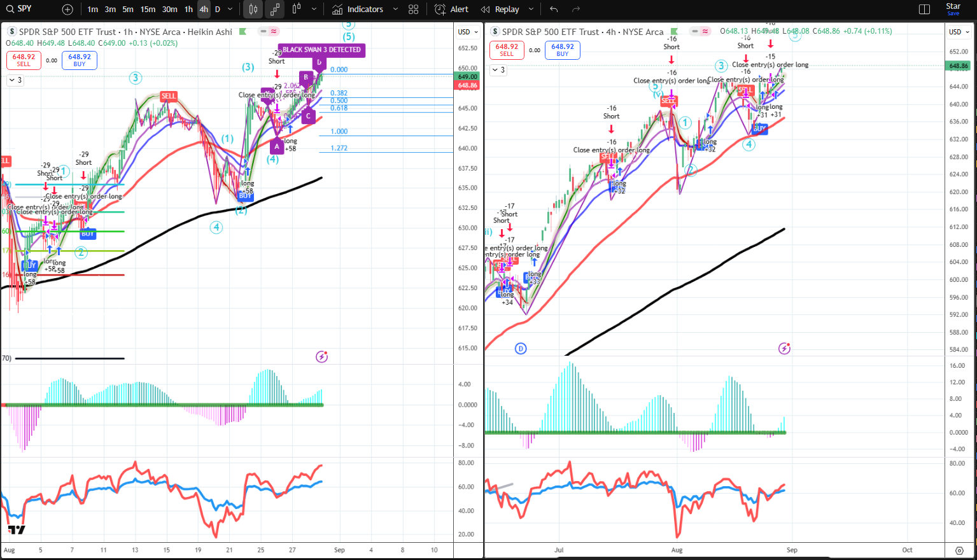Click the 0.382 Fibonacci level label
This screenshot has width=977, height=560.
339,93
